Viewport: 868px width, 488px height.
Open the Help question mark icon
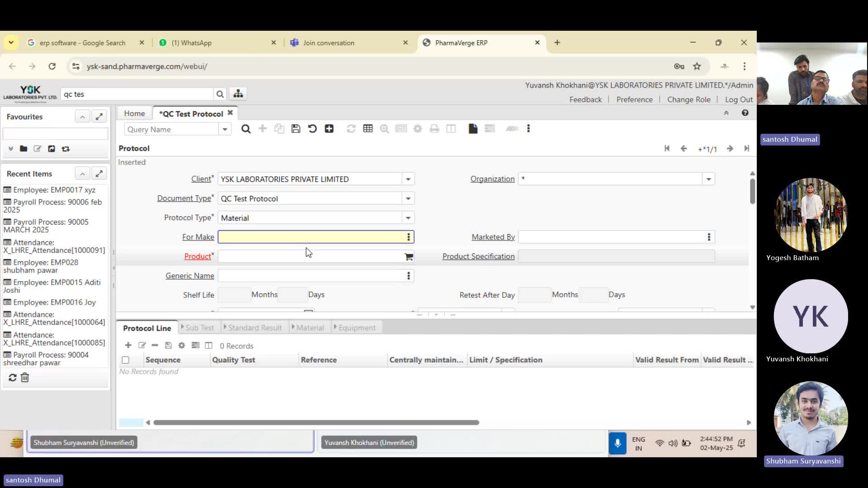[x=745, y=113]
